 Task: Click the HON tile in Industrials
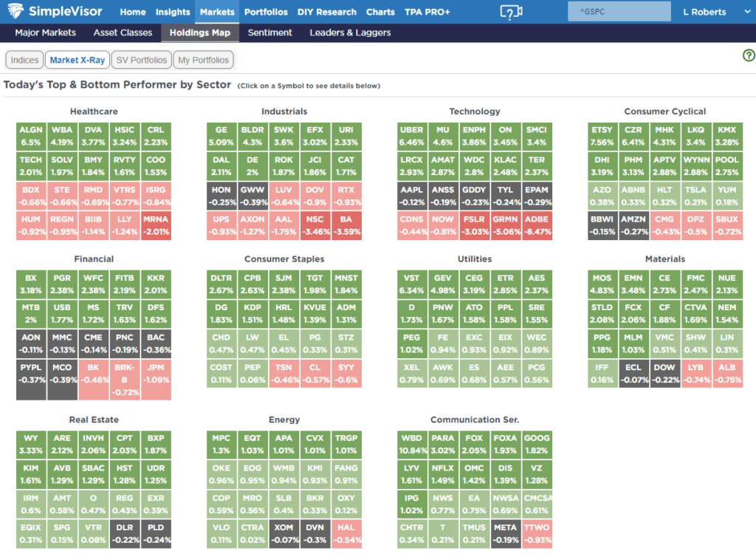point(221,196)
